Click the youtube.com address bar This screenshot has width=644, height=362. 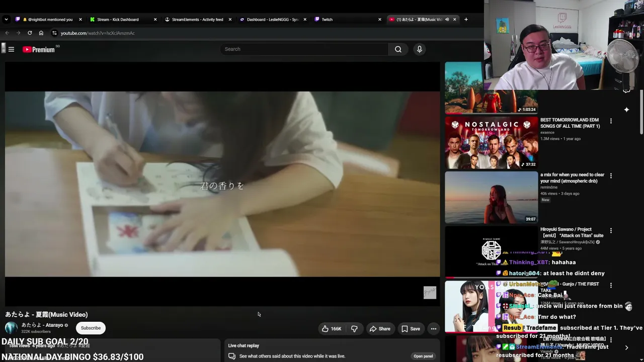[x=98, y=33]
